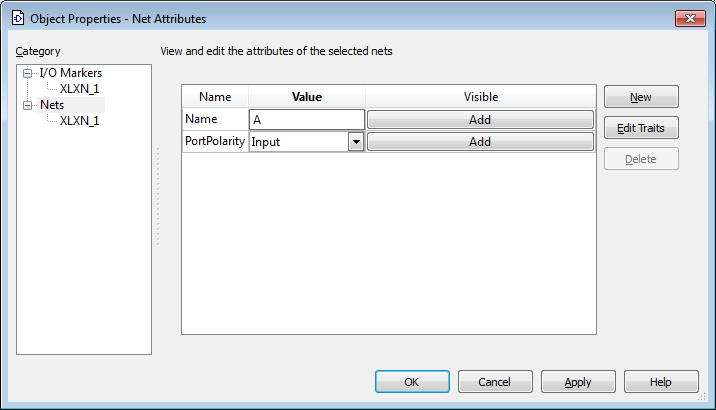Click the Value column header

point(306,97)
